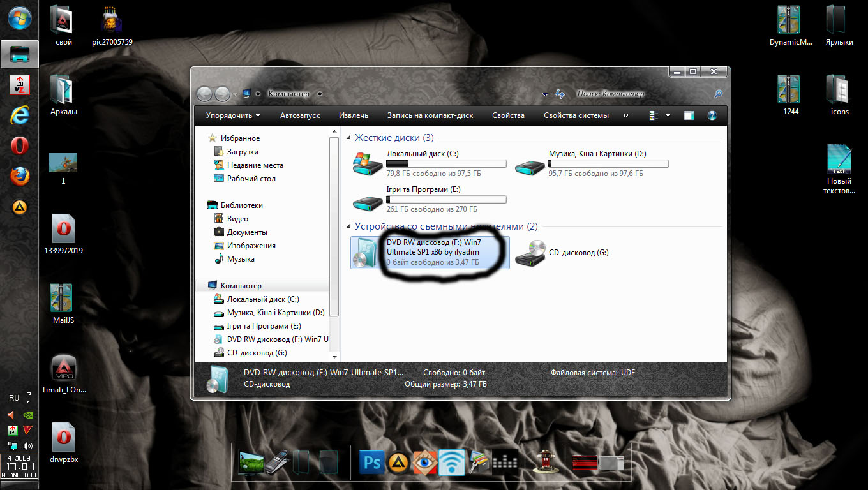Click the forward navigation button

(222, 94)
